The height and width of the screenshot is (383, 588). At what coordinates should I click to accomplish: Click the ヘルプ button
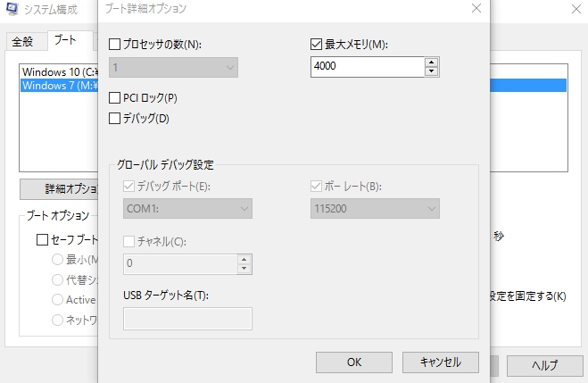click(x=543, y=365)
